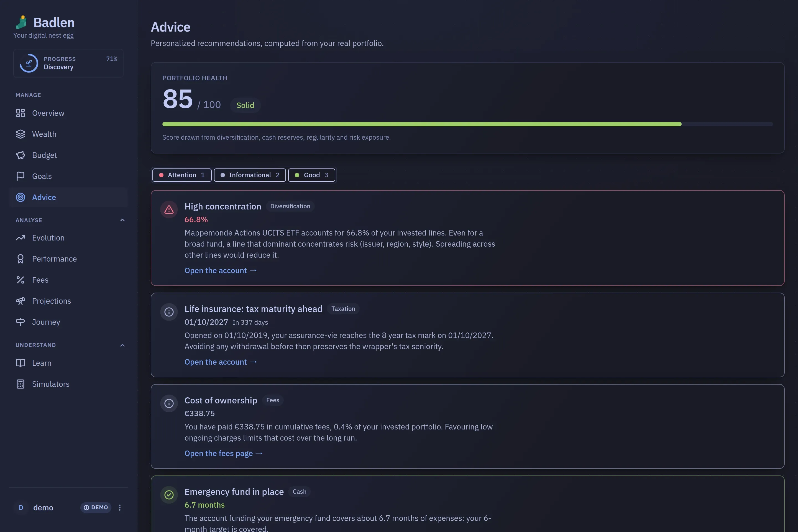The width and height of the screenshot is (798, 532).
Task: Click the Fees tag on Cost of ownership
Action: [272, 400]
